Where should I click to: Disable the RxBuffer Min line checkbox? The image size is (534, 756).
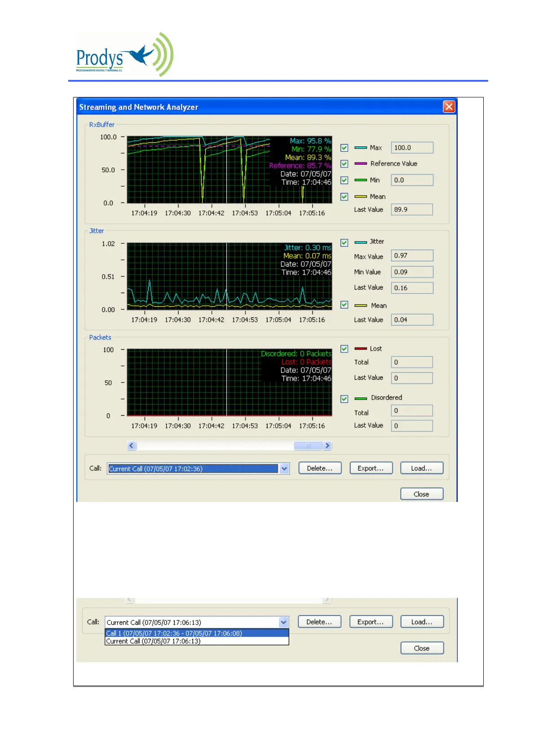344,180
